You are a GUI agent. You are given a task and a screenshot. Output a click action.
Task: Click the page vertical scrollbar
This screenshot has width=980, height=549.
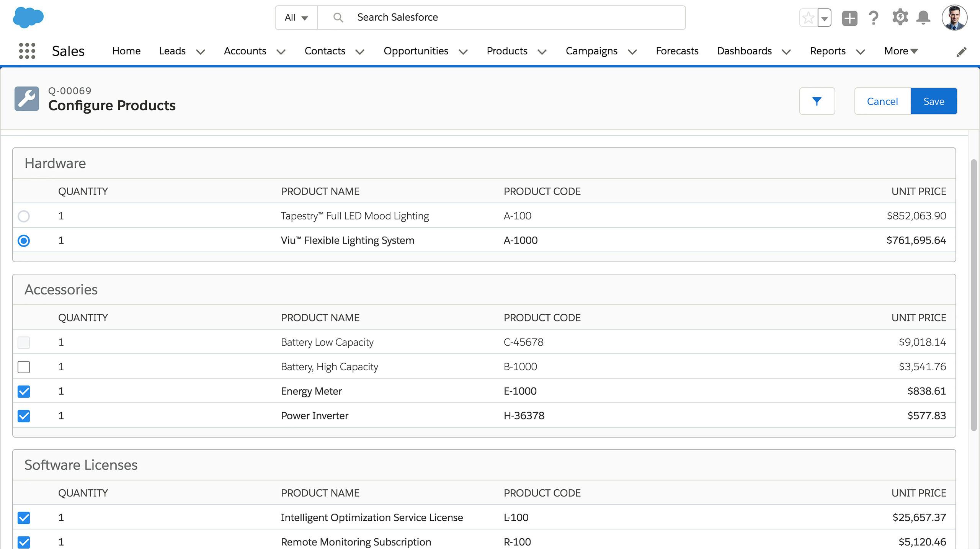tap(973, 295)
